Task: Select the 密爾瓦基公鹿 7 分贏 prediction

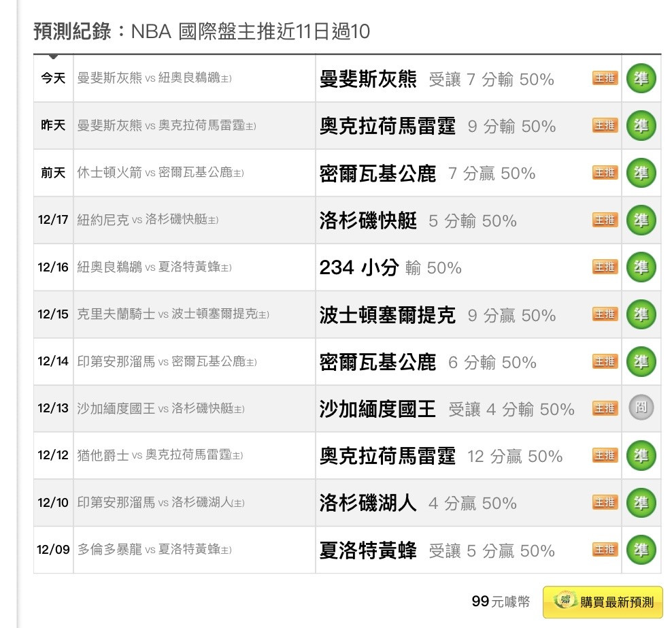Action: [x=427, y=173]
